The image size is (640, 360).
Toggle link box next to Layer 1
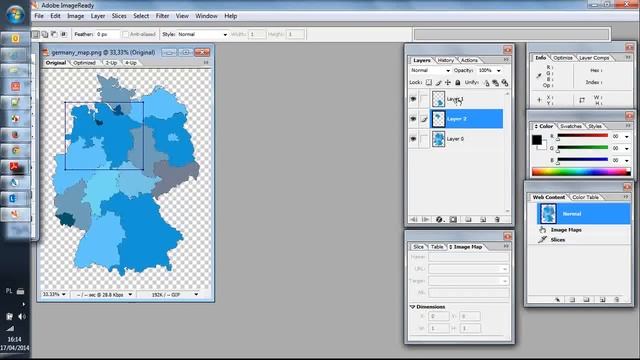424,99
